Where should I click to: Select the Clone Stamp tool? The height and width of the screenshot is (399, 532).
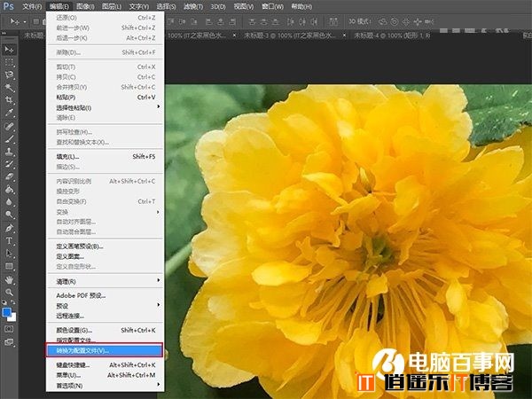(x=9, y=152)
